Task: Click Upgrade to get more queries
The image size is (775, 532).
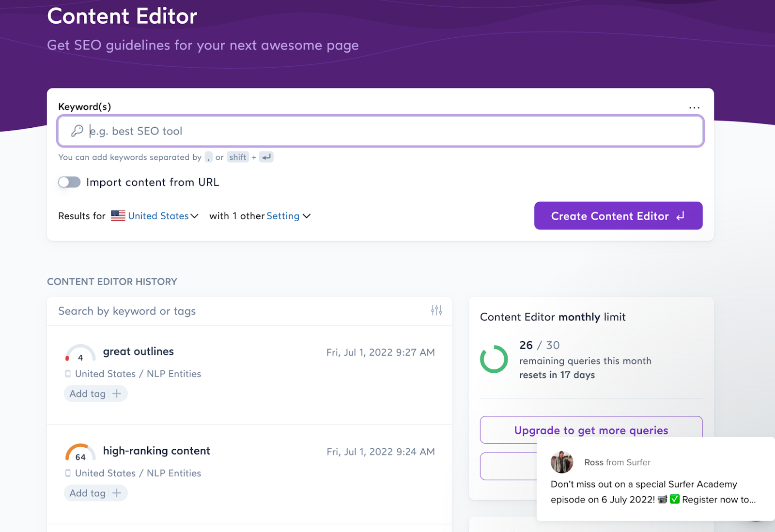Action: (x=591, y=430)
